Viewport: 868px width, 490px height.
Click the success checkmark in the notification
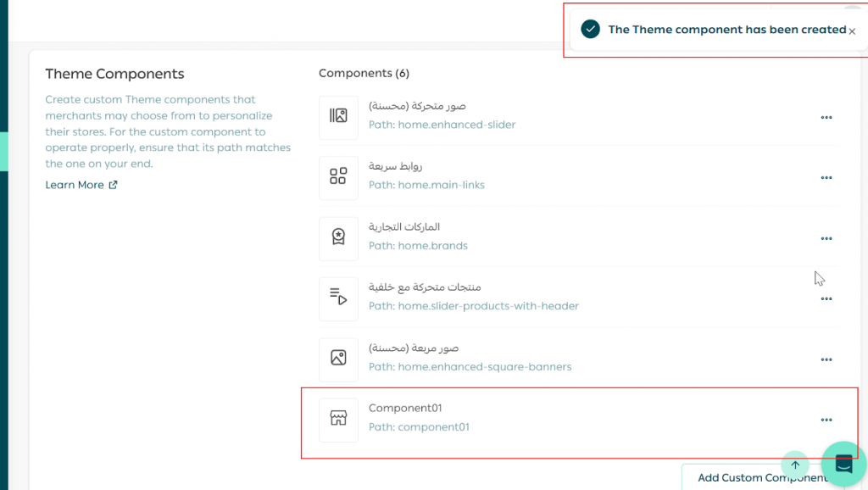pyautogui.click(x=590, y=30)
